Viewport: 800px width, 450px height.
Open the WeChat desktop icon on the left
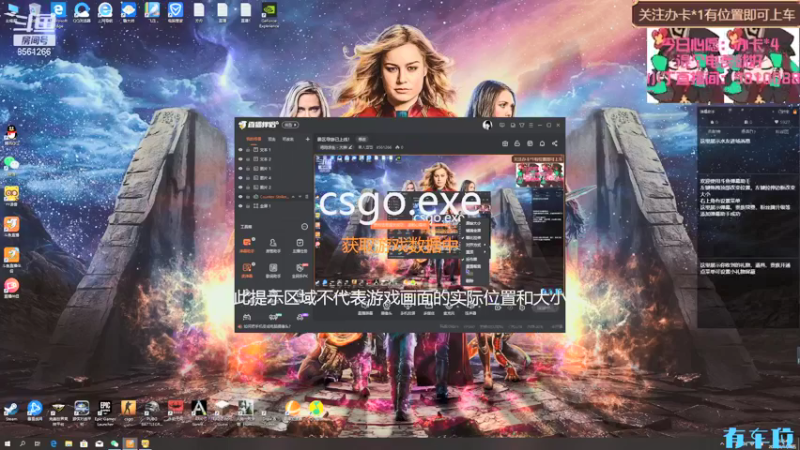point(11,165)
